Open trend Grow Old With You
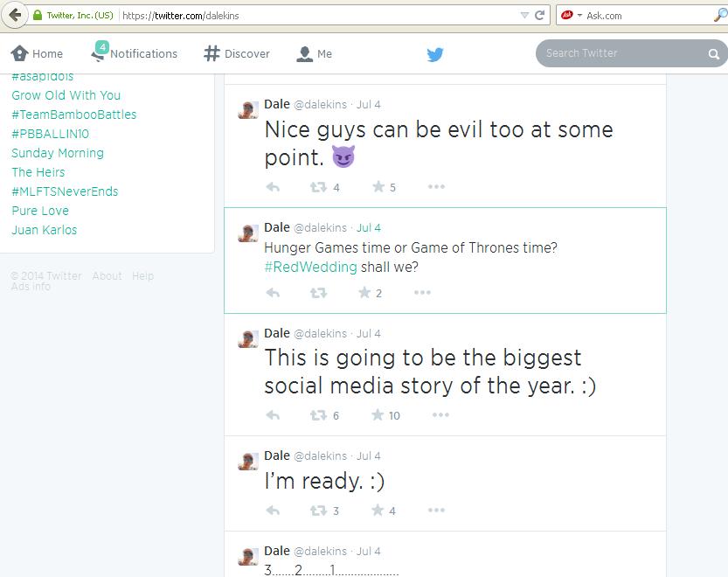The image size is (728, 577). coord(66,95)
